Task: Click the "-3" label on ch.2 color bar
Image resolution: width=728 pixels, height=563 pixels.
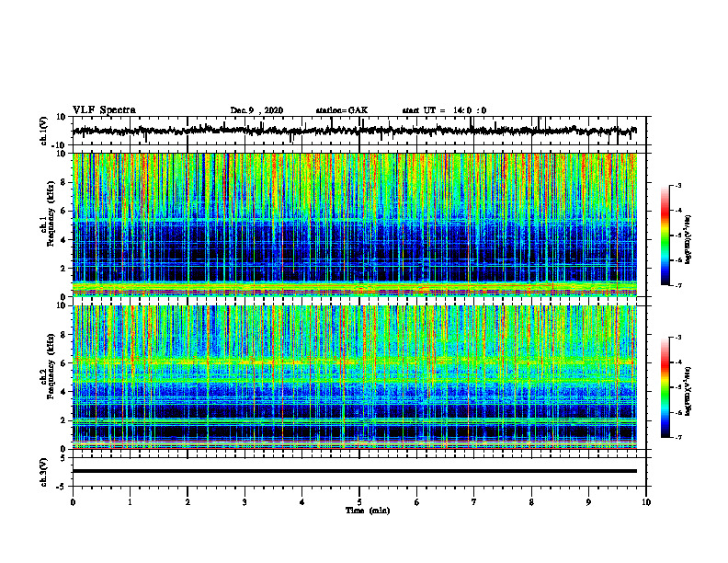Action: click(677, 338)
